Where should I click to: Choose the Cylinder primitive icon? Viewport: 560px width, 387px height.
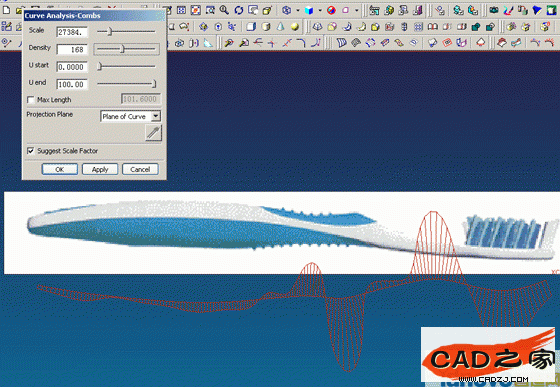coord(266,27)
